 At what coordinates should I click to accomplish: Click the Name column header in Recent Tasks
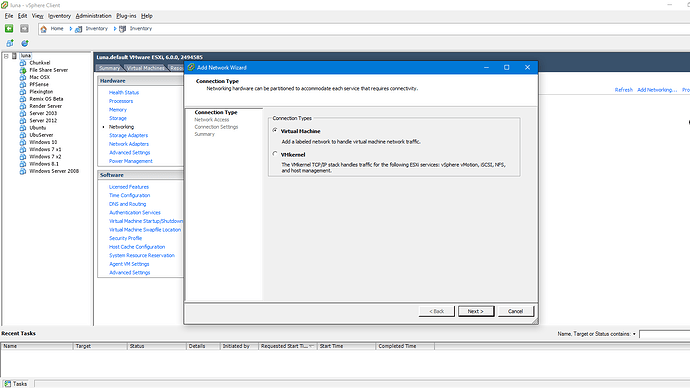37,346
